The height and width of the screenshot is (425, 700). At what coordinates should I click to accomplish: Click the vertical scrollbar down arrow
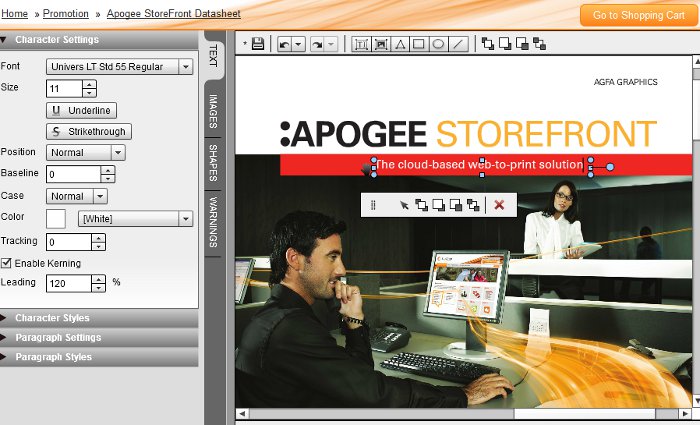(696, 400)
